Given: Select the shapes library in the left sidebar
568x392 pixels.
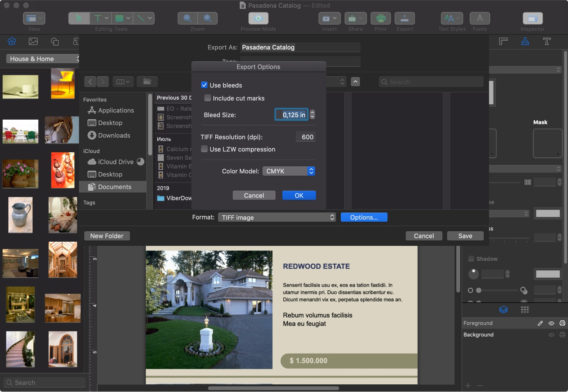Looking at the screenshot, I should 55,41.
